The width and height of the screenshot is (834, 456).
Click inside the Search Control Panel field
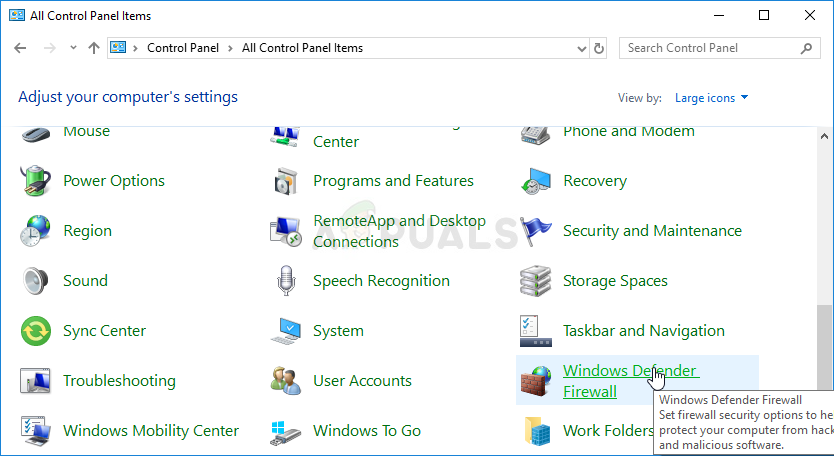[708, 48]
